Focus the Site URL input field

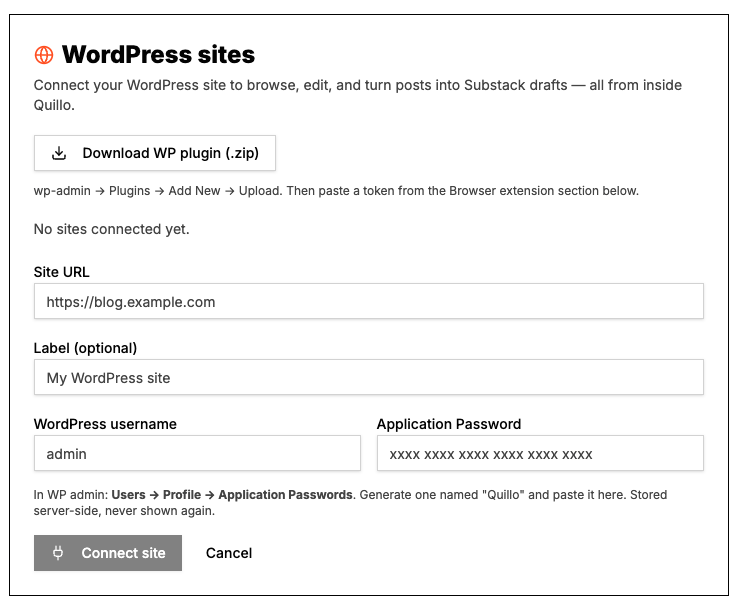(x=369, y=302)
